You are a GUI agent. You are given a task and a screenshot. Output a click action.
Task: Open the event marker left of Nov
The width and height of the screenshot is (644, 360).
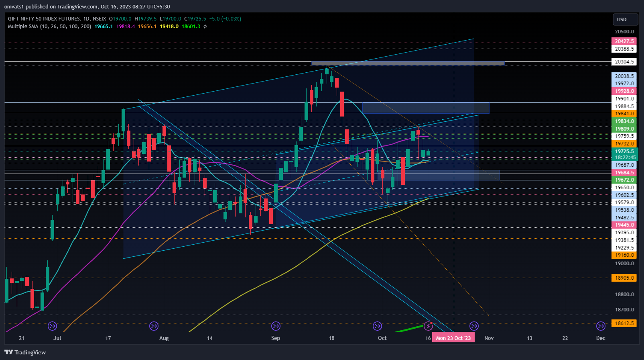click(474, 326)
